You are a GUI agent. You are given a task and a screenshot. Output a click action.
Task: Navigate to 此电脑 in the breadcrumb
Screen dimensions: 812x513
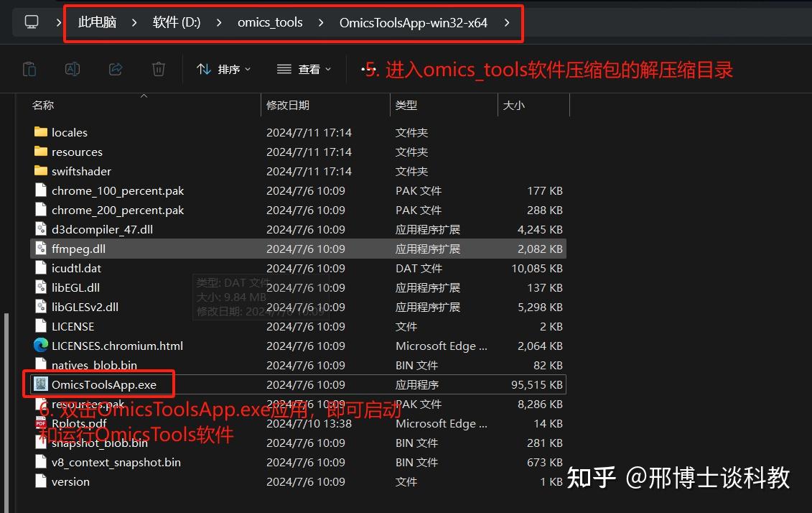click(96, 22)
